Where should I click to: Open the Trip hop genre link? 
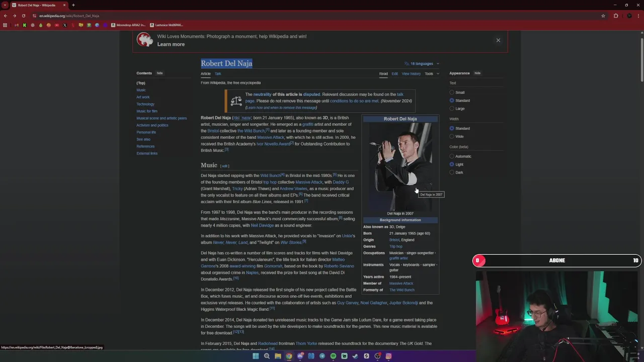coord(396,246)
